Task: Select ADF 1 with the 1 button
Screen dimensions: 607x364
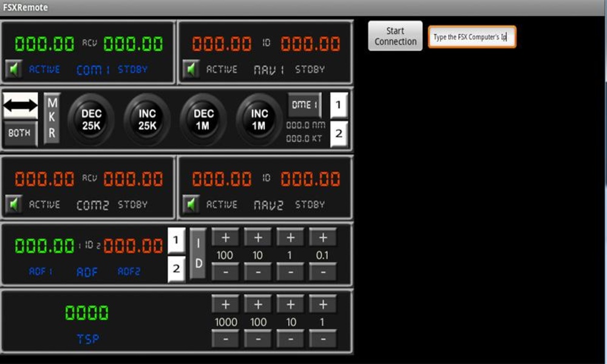Action: (x=176, y=240)
